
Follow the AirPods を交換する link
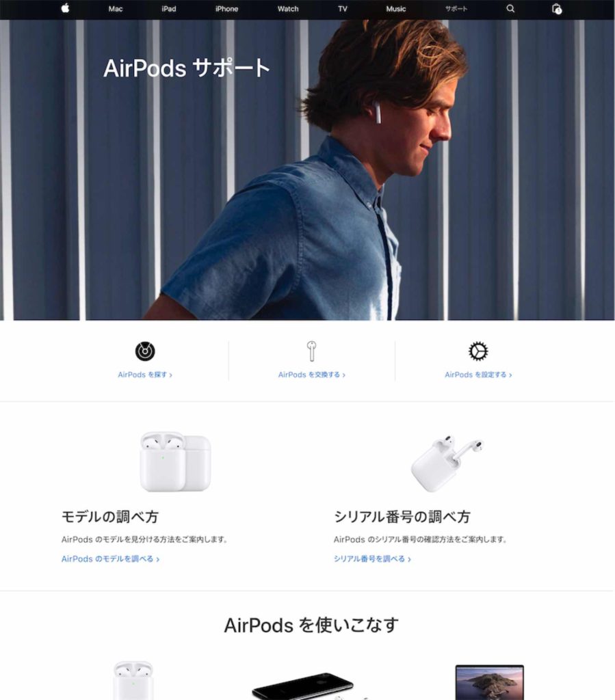click(312, 375)
